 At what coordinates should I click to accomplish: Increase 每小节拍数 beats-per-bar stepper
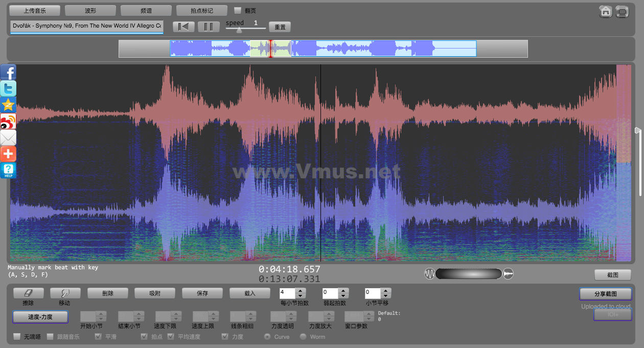point(301,291)
